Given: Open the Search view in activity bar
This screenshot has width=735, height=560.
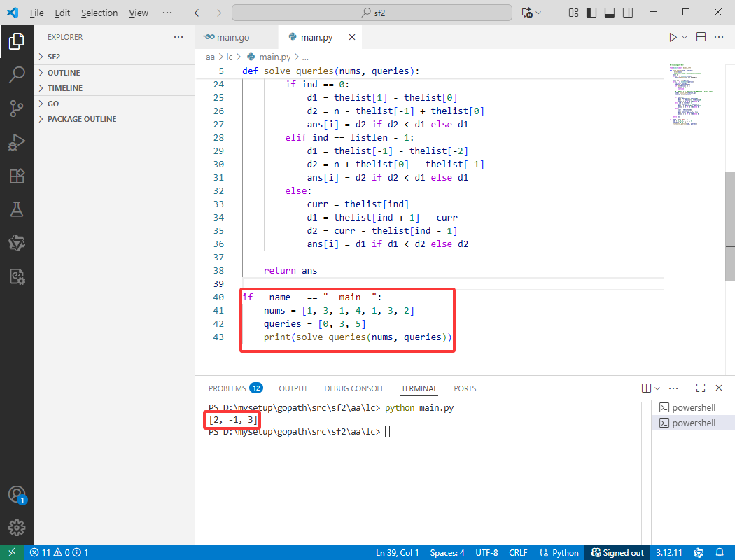Looking at the screenshot, I should click(x=16, y=75).
